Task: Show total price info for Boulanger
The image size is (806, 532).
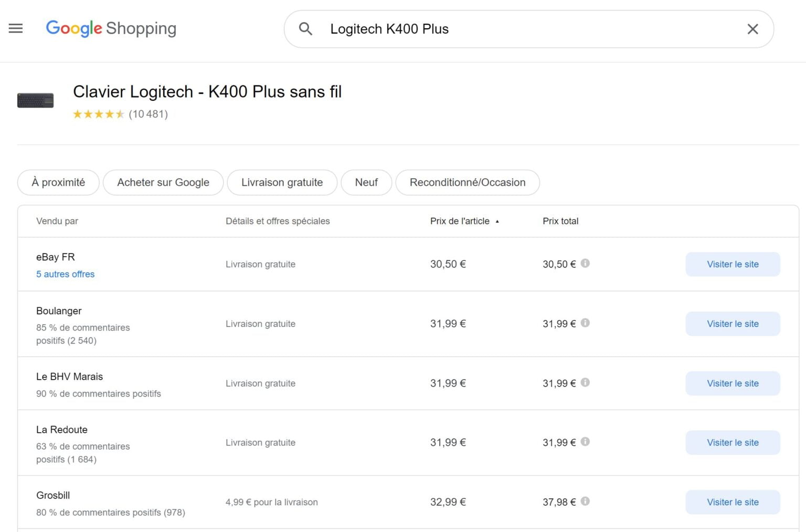Action: tap(585, 323)
